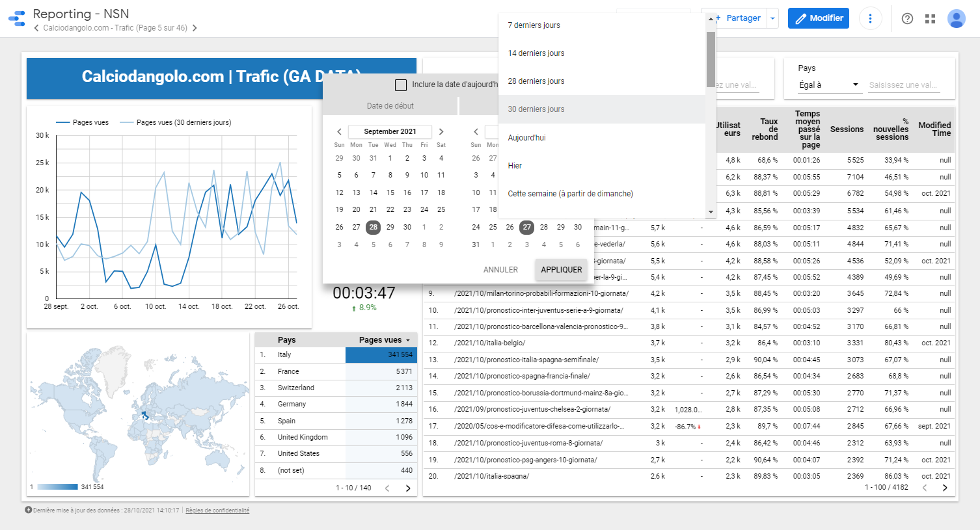Show previous month before September 2021
The height and width of the screenshot is (530, 980).
[339, 131]
